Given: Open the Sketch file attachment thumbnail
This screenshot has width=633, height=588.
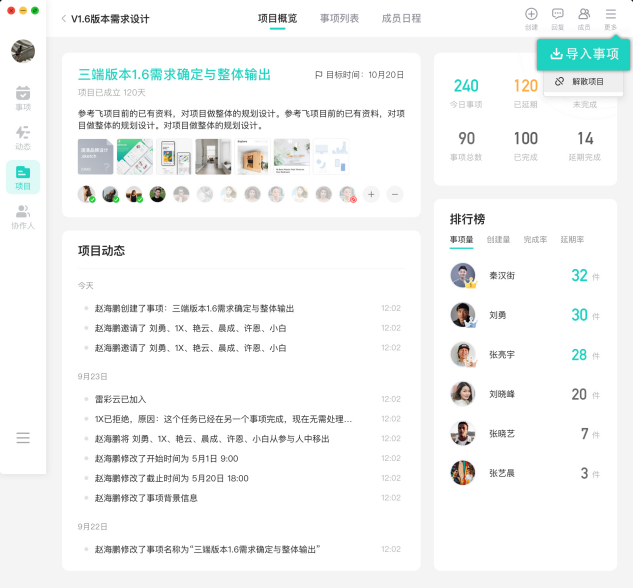Looking at the screenshot, I should pos(95,157).
